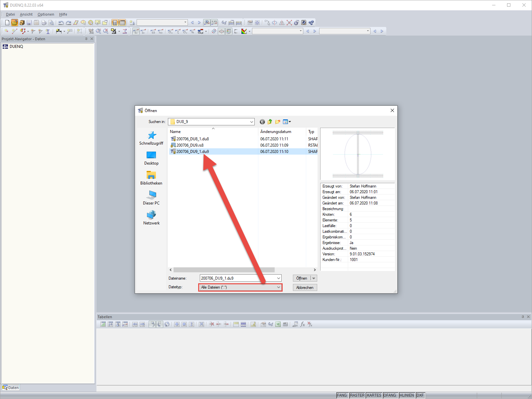This screenshot has width=532, height=399.
Task: Click the Print icon in main toolbar
Action: [44, 23]
